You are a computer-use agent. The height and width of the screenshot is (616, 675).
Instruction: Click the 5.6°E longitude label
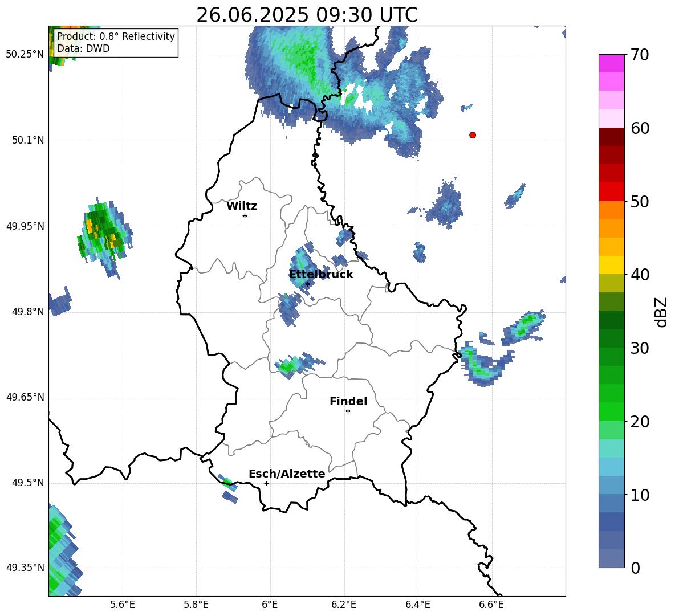(123, 605)
